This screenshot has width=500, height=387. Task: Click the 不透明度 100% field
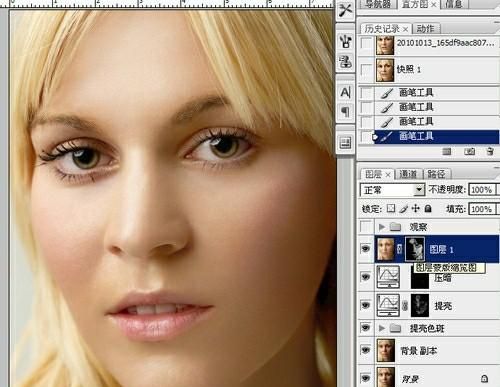click(x=482, y=190)
